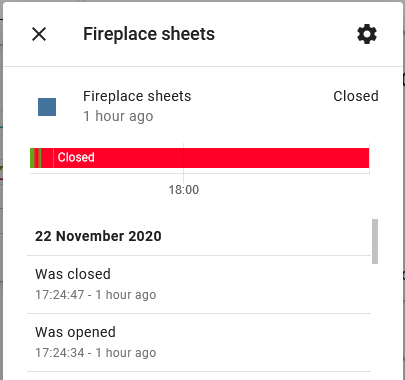Click the red segment between the two green lines

point(47,158)
